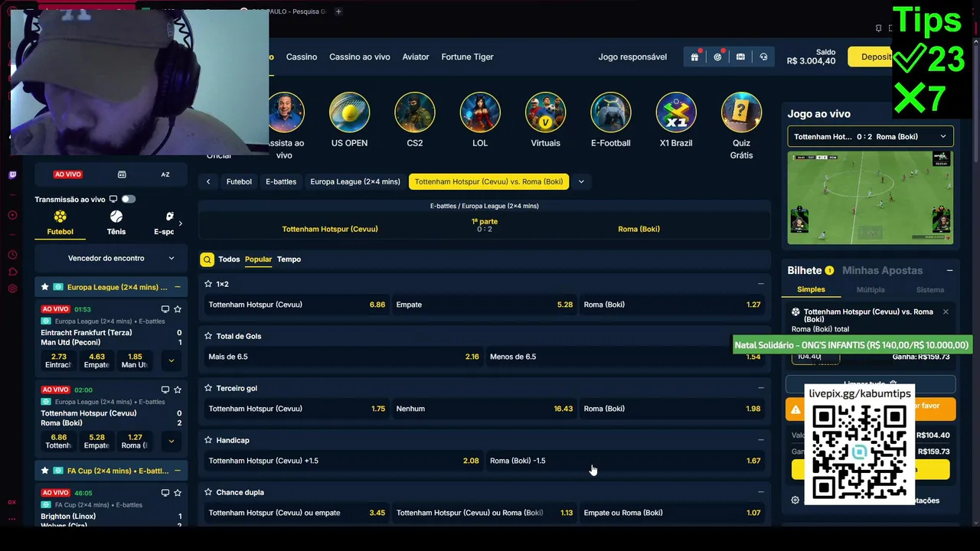The height and width of the screenshot is (551, 980).
Task: Show more sports with the sidebar right arrow
Action: pyautogui.click(x=180, y=223)
